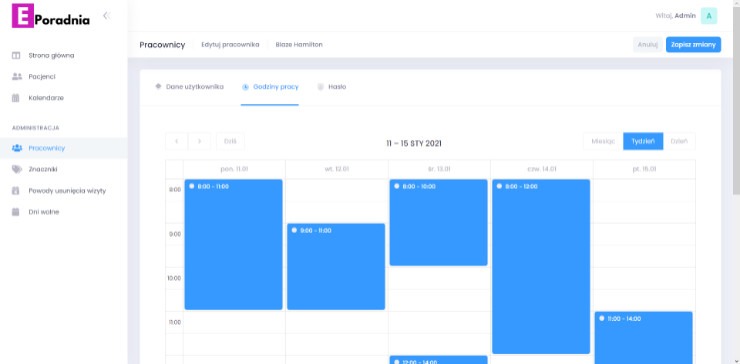Click the Kalendarze calendar icon
Image resolution: width=740 pixels, height=364 pixels.
click(x=16, y=98)
